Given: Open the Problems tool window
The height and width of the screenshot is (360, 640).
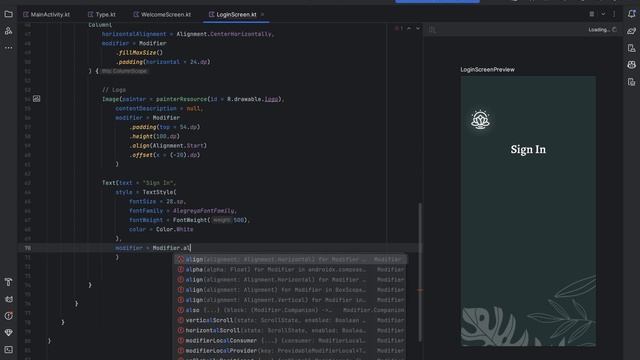Looking at the screenshot, I should tap(8, 316).
